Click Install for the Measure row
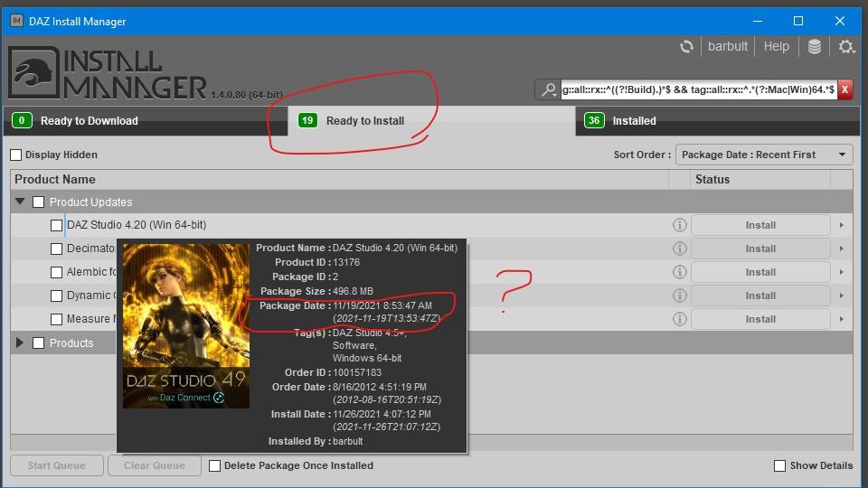This screenshot has width=868, height=488. 760,319
